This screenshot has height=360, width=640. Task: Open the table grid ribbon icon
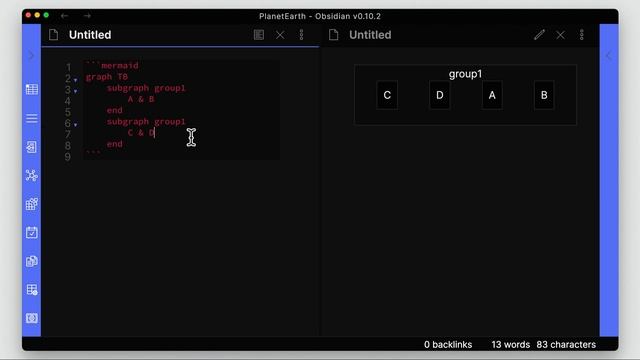(32, 89)
